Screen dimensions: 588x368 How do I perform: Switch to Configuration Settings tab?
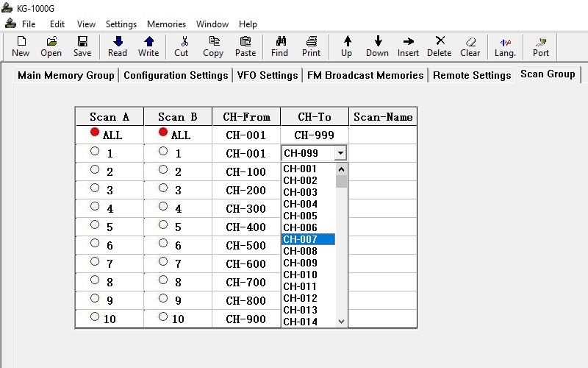(x=176, y=75)
